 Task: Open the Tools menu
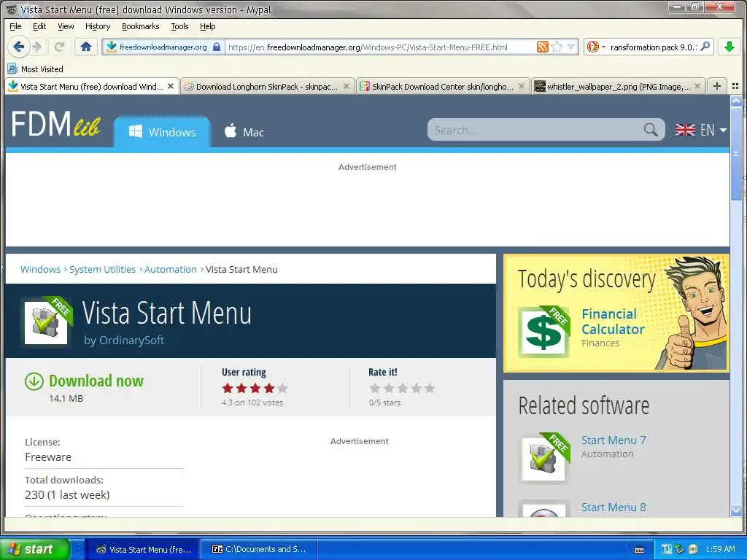coord(179,26)
